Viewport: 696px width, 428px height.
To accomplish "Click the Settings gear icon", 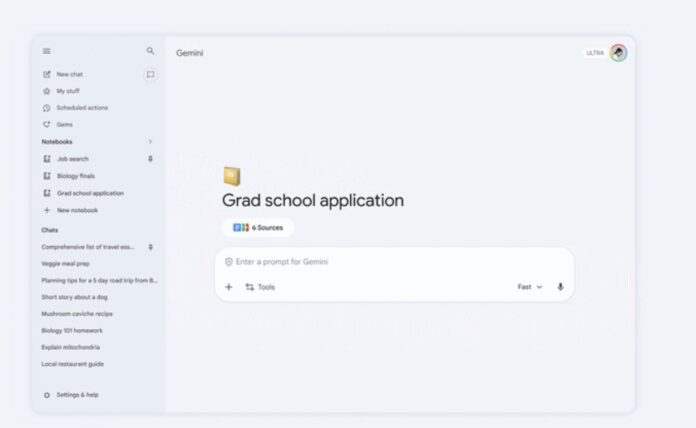I will pyautogui.click(x=47, y=395).
